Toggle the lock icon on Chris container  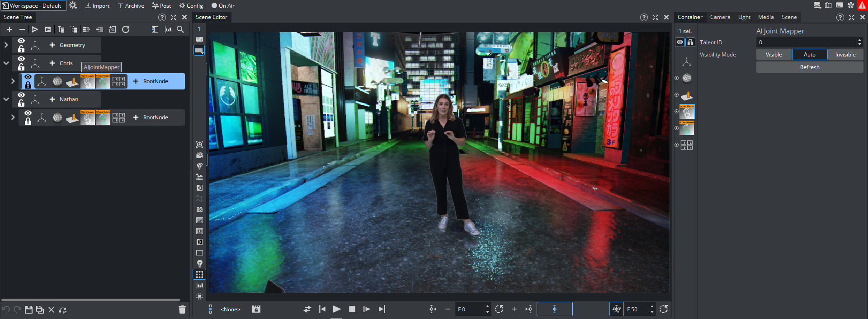tap(21, 67)
